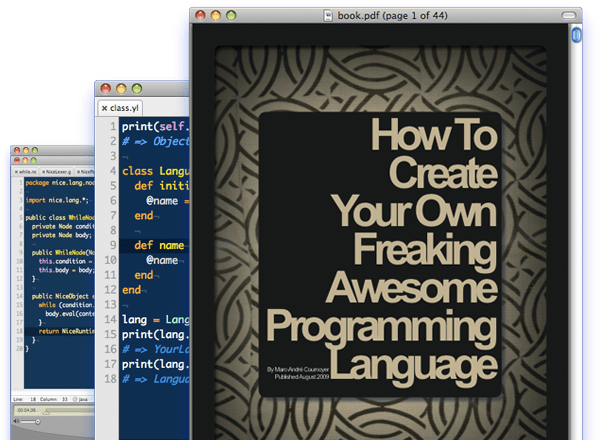Close the class.yl tab using its x
Image resolution: width=600 pixels, height=440 pixels.
pos(104,108)
